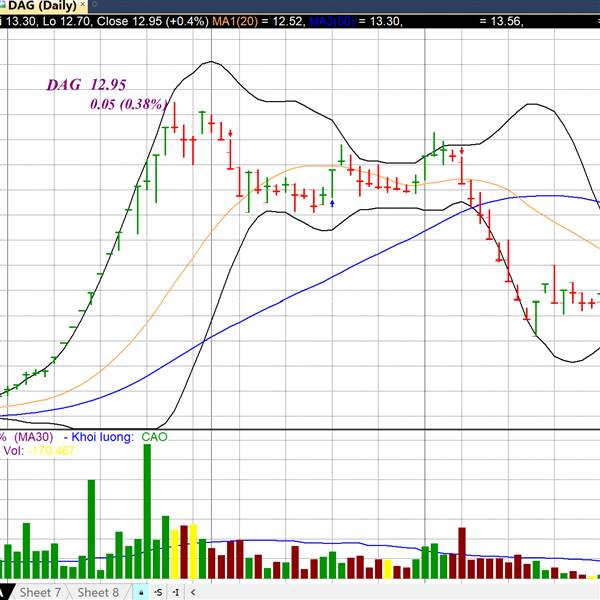Click the Vol: -170,467 readout
The width and height of the screenshot is (600, 600).
pos(39,450)
